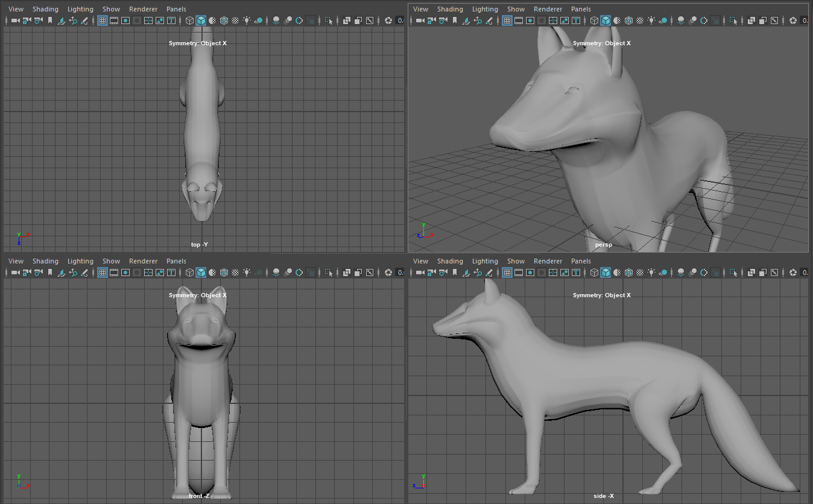Toggle X-Ray Joints icon in persp panel
The height and width of the screenshot is (504, 813).
pos(774,20)
